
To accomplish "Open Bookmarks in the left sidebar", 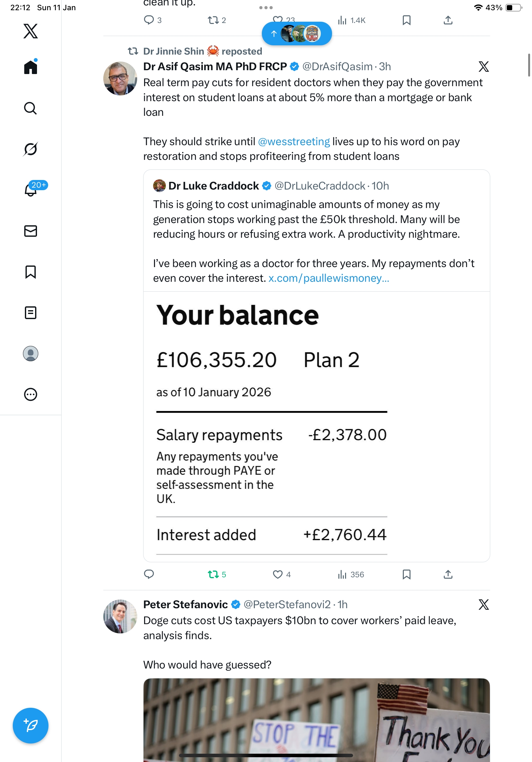I will (31, 272).
